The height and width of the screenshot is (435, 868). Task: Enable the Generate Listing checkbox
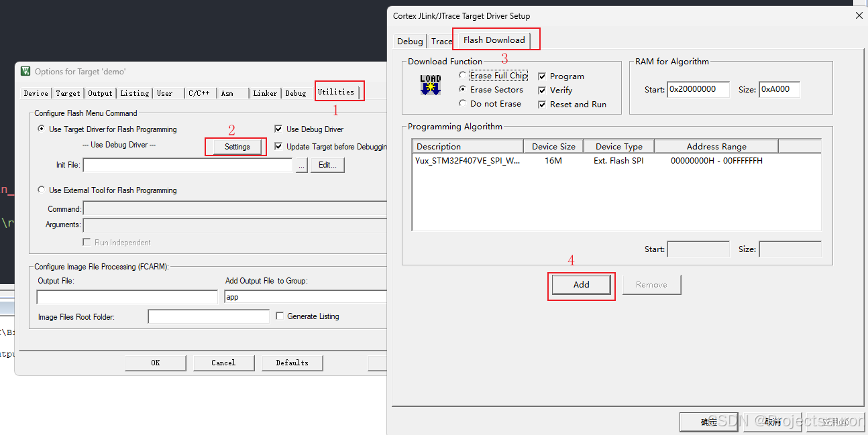coord(280,316)
